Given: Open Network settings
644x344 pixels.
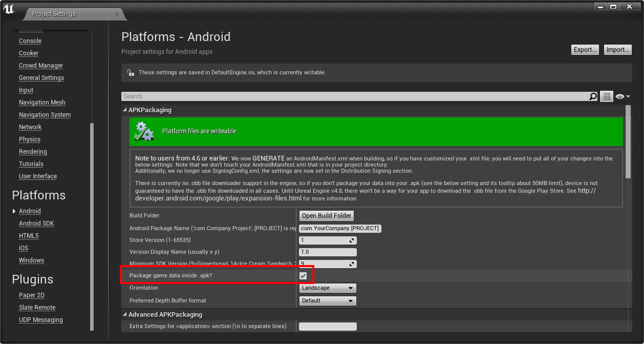Looking at the screenshot, I should [30, 127].
